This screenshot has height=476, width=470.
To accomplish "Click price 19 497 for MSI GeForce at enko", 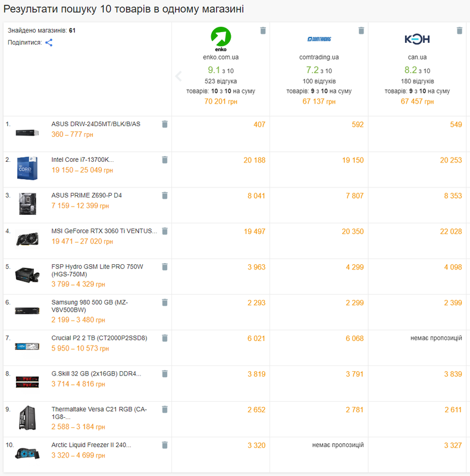I will click(x=255, y=231).
